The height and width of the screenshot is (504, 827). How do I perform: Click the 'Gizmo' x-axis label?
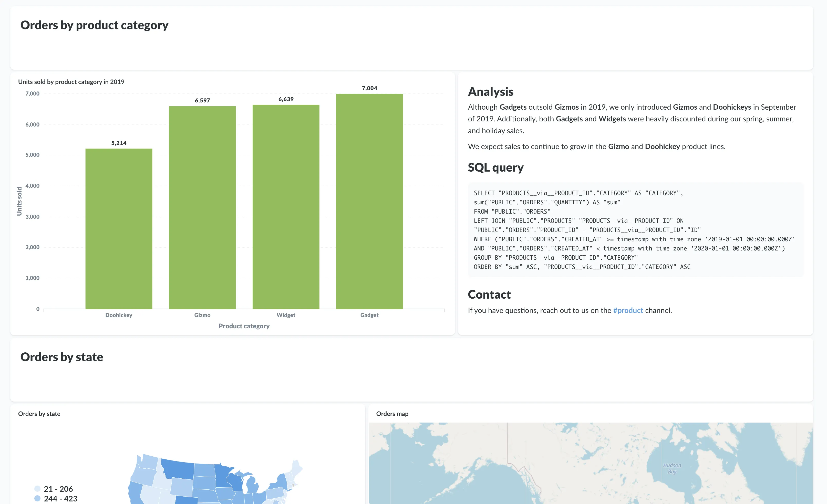[202, 315]
